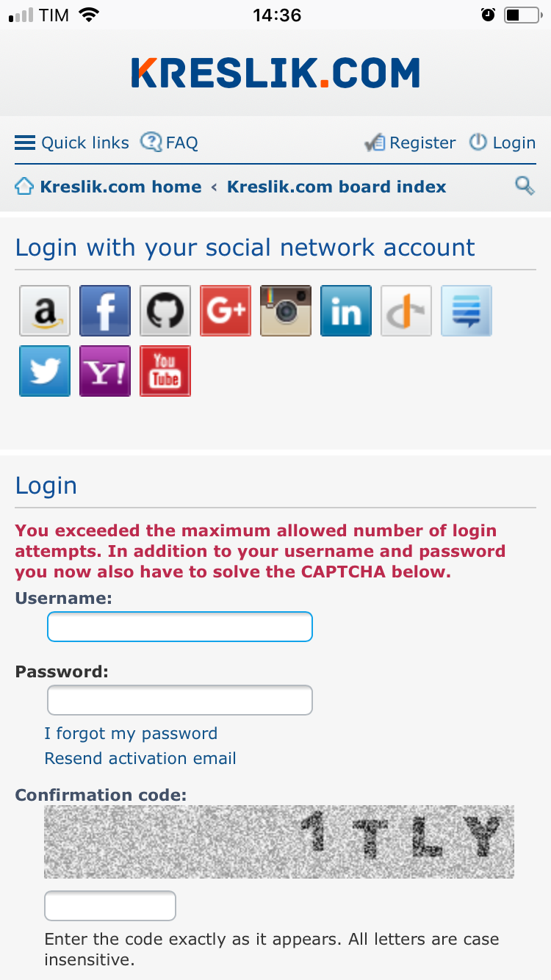Click the 'I forgot my password' link

131,733
